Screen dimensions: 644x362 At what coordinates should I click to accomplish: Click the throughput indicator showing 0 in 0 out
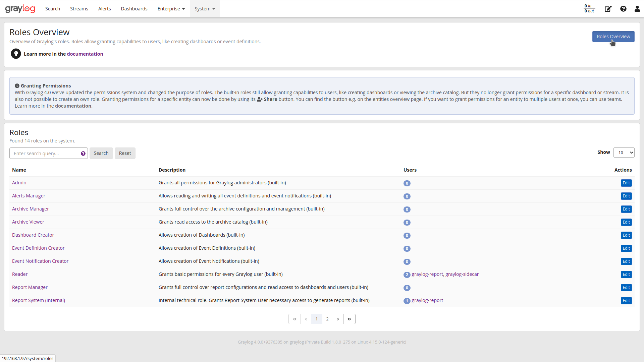pyautogui.click(x=589, y=8)
